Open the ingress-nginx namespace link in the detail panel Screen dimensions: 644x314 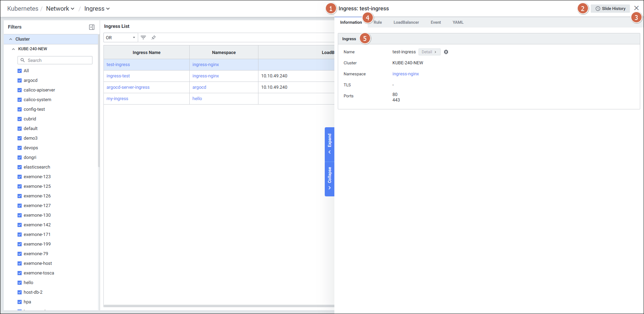[x=406, y=74]
